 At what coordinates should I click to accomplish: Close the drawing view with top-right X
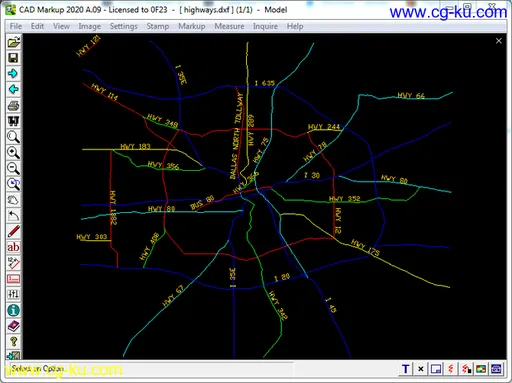[x=499, y=41]
